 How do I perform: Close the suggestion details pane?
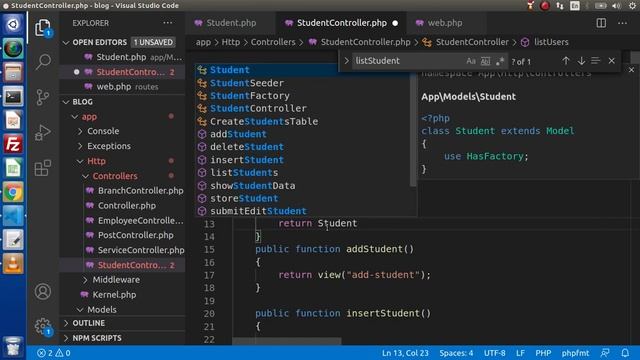pos(631,70)
